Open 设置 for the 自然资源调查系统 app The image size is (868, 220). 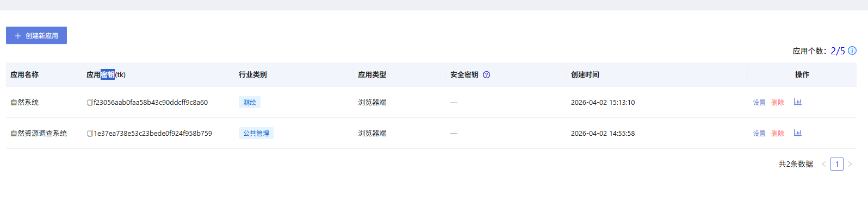[759, 134]
